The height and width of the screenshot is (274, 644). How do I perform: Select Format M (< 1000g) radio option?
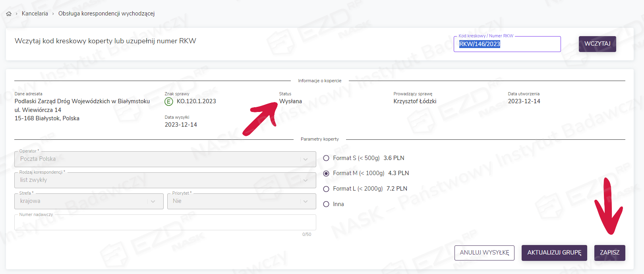[x=326, y=174]
